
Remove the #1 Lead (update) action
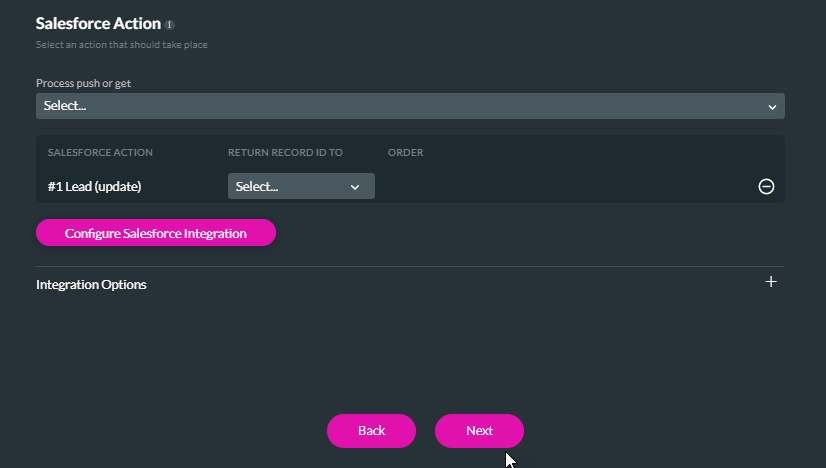click(x=766, y=186)
